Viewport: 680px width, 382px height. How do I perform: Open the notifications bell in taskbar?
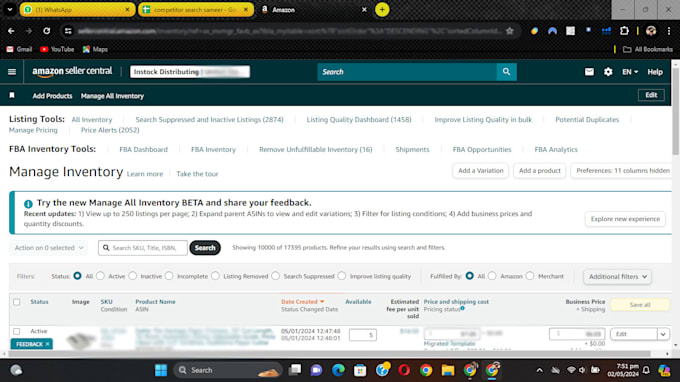click(646, 370)
